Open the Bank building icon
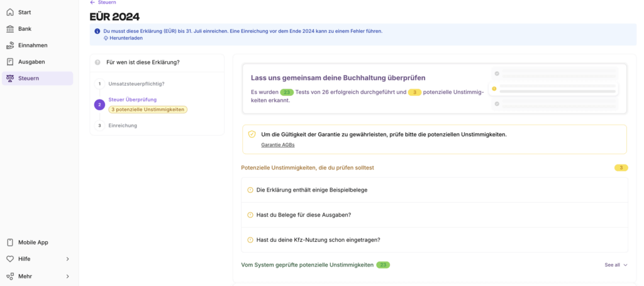The height and width of the screenshot is (286, 644). point(10,29)
